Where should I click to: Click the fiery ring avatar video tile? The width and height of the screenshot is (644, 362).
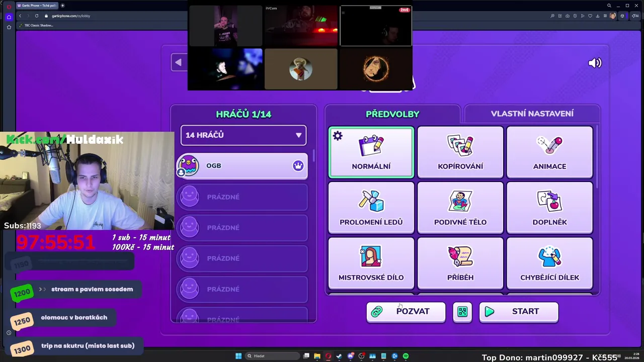click(376, 69)
